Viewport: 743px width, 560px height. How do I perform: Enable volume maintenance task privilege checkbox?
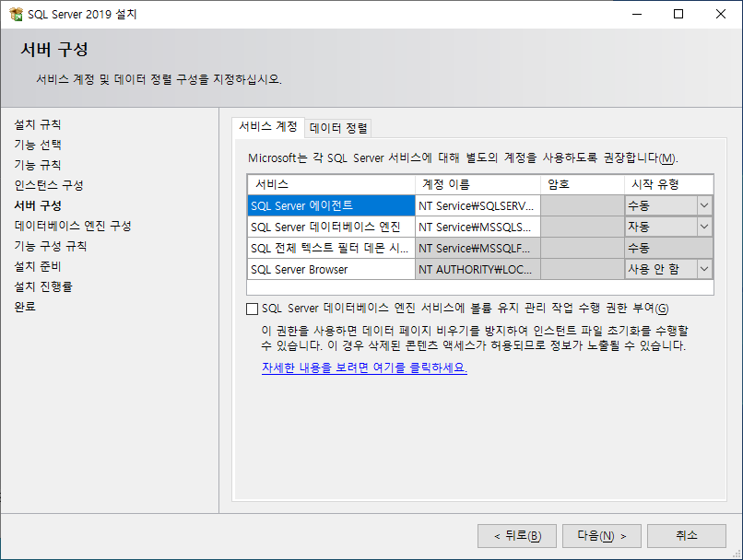(252, 309)
